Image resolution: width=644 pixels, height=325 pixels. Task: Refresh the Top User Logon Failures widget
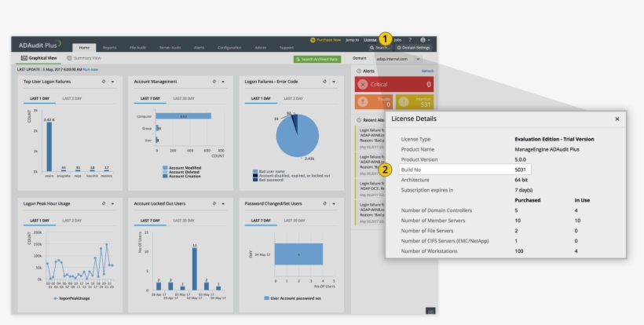click(x=104, y=81)
